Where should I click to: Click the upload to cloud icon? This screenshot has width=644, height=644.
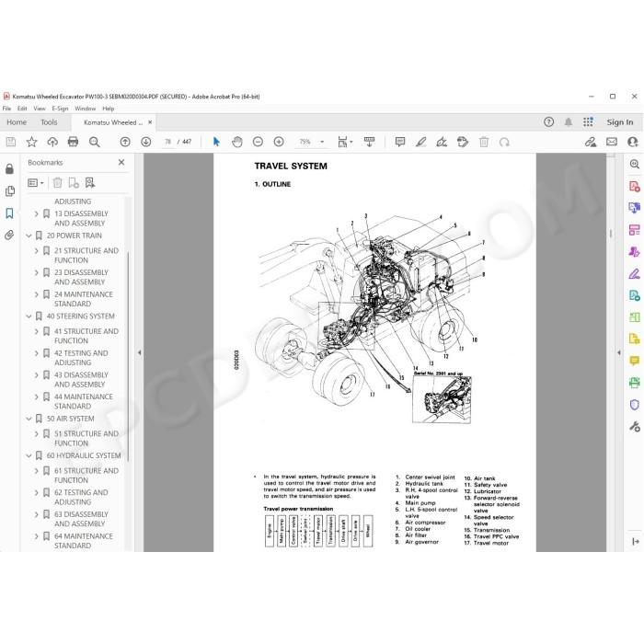click(x=52, y=142)
